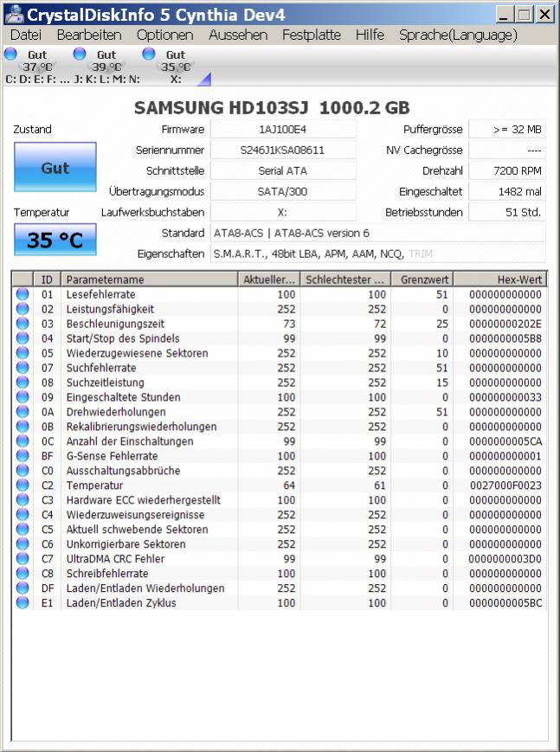Click the Hex-Wert column header
Viewport: 560px width, 752px height.
(500, 280)
